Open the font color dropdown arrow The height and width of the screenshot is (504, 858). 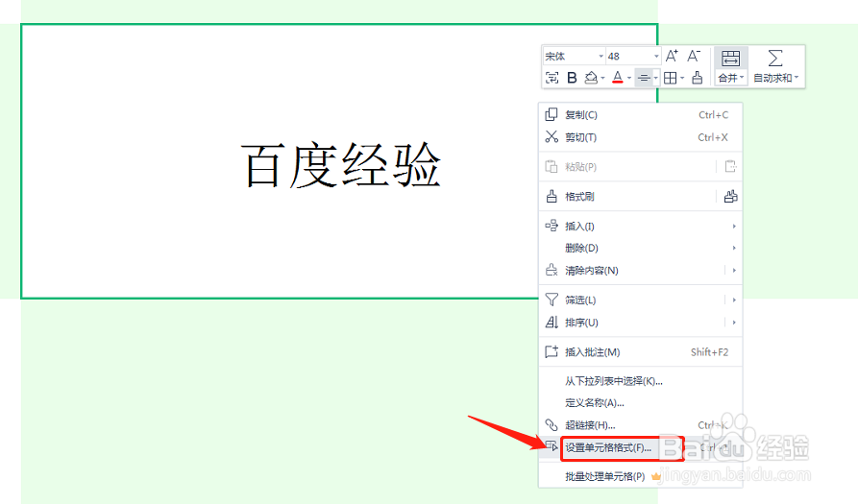pos(629,78)
